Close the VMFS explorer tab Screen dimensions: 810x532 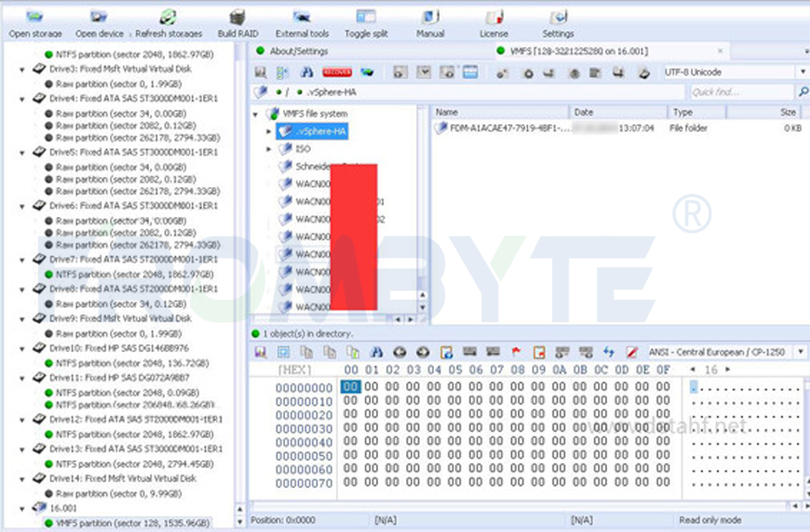[x=720, y=51]
